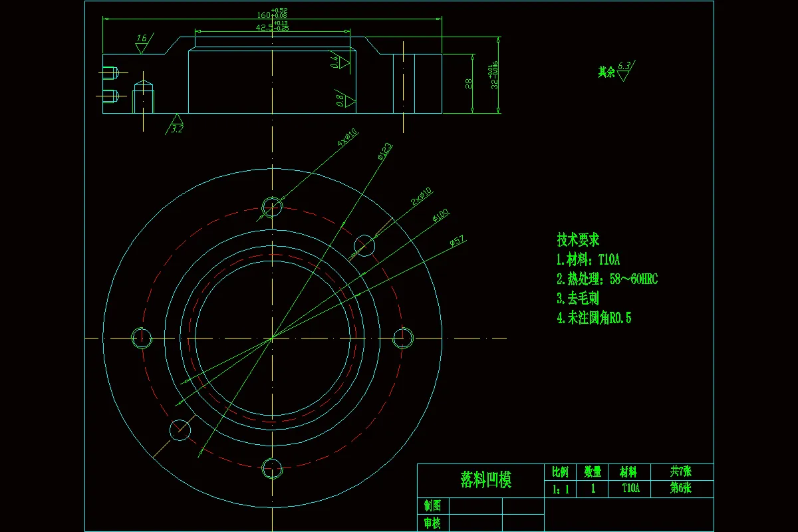Click the Φ123 diameter label

tap(384, 151)
